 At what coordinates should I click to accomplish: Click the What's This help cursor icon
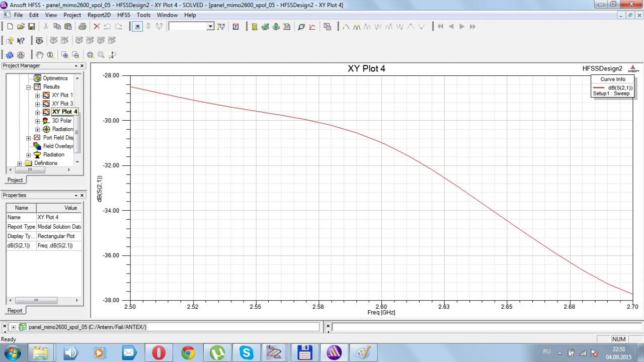pyautogui.click(x=21, y=41)
